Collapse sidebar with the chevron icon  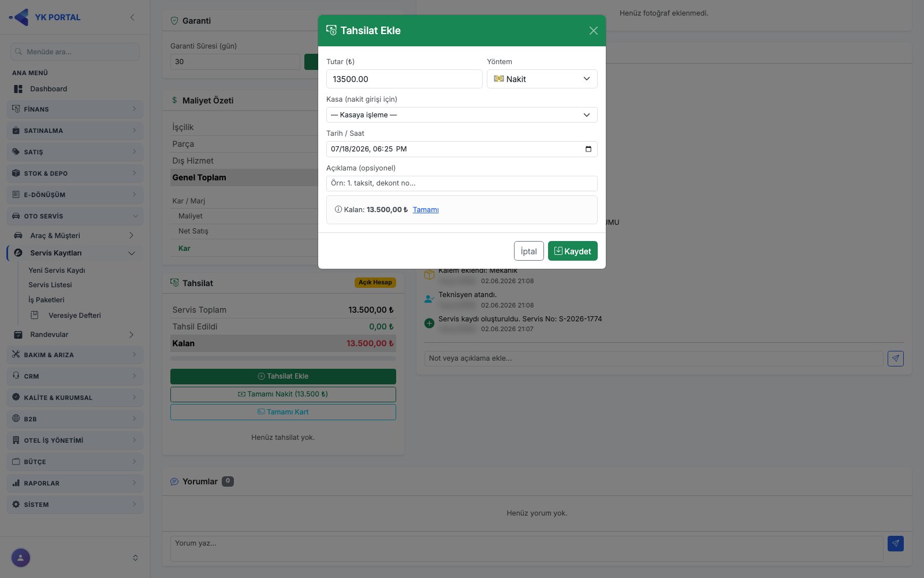point(132,17)
